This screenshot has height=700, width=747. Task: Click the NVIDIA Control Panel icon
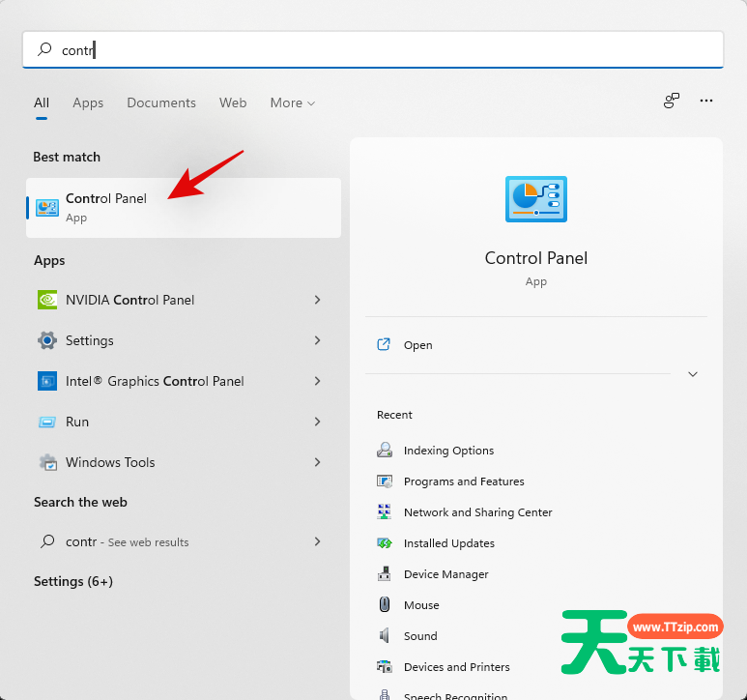[x=46, y=300]
